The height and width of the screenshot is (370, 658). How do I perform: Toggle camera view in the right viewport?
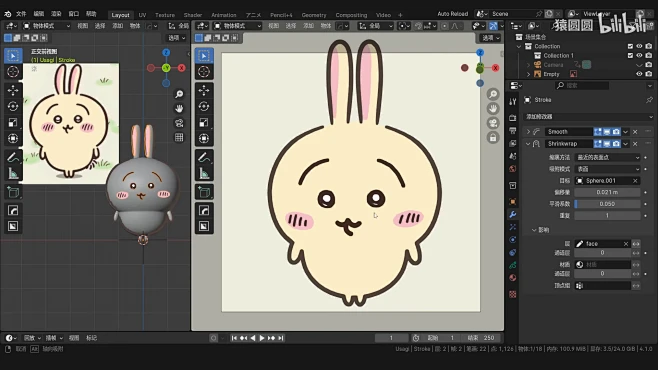coord(493,123)
